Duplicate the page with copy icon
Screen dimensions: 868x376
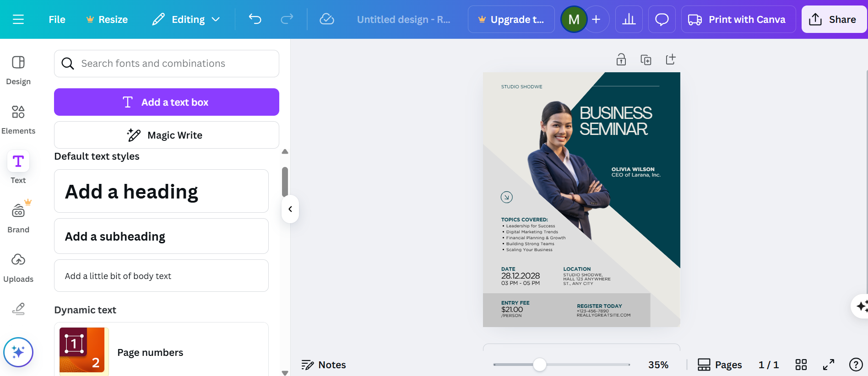click(646, 59)
